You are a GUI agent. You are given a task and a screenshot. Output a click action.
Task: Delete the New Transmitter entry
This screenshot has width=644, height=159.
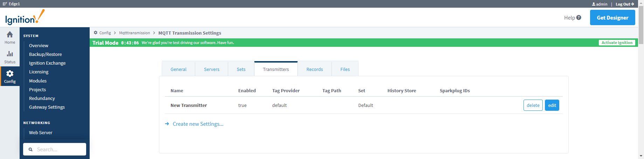(x=533, y=105)
